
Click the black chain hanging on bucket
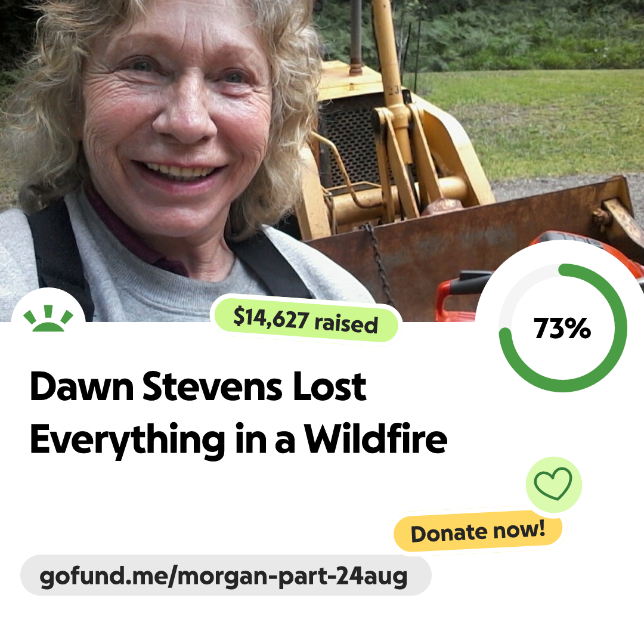379,263
